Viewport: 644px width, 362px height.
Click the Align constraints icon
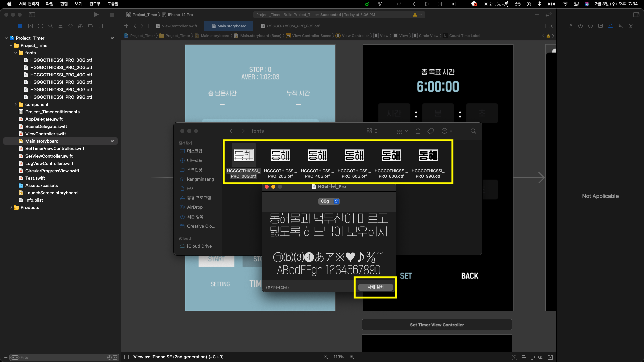pyautogui.click(x=523, y=357)
